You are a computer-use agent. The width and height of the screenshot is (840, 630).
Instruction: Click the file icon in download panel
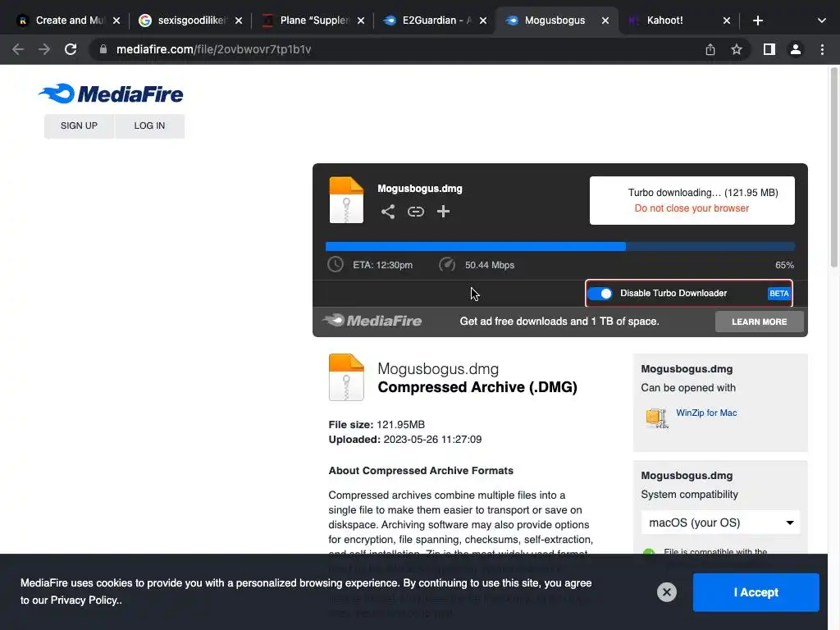click(346, 200)
